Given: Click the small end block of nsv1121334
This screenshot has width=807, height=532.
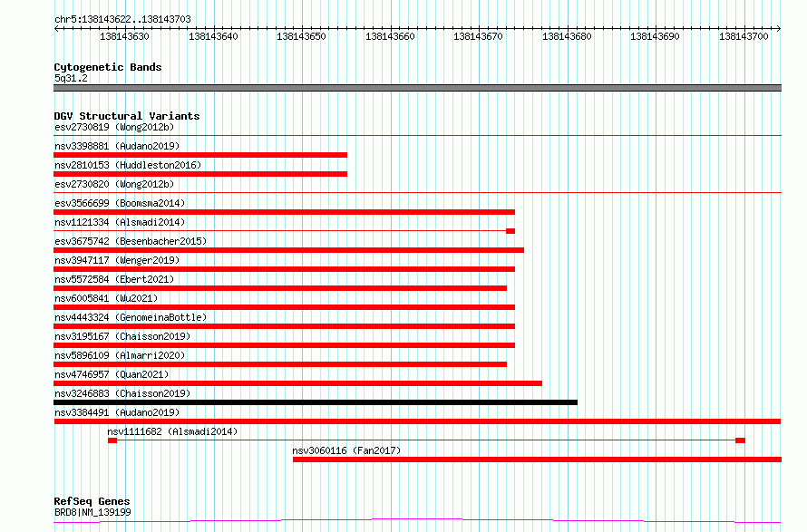Looking at the screenshot, I should pos(510,231).
